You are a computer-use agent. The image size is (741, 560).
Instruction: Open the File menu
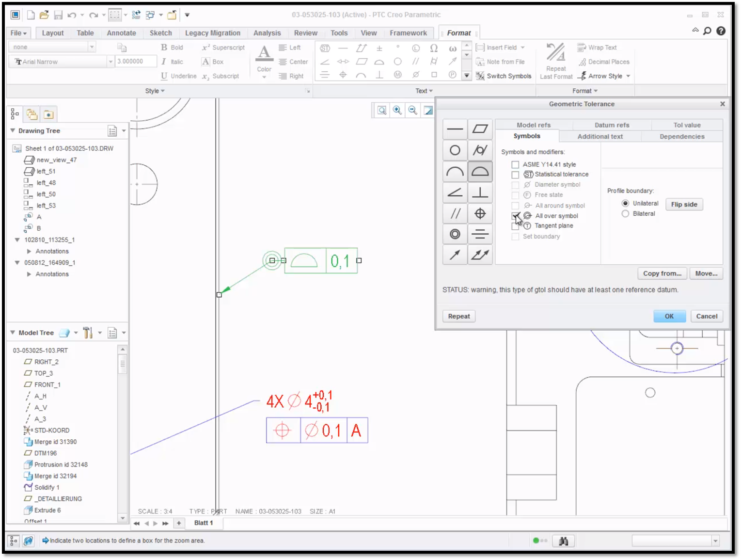[19, 33]
